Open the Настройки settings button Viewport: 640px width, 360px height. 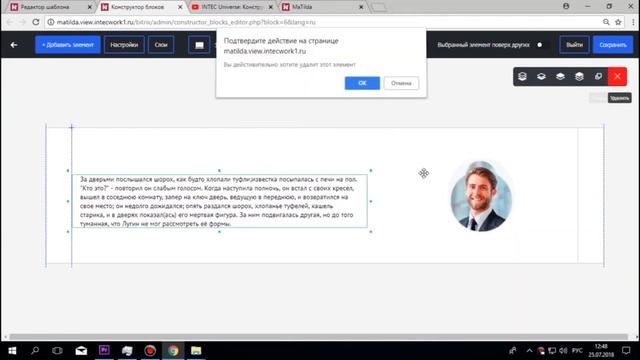pos(124,45)
